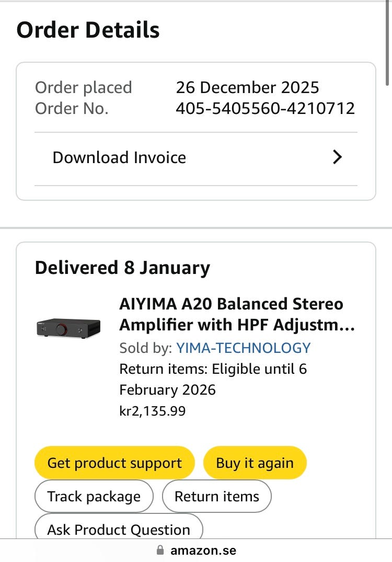Expand the Download Invoice chevron arrow
392x562 pixels.
tap(338, 157)
